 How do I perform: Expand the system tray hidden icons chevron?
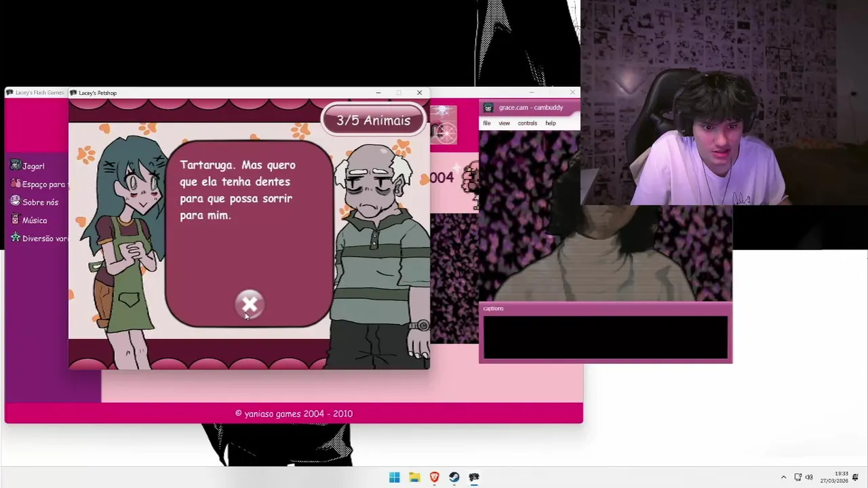coord(783,477)
